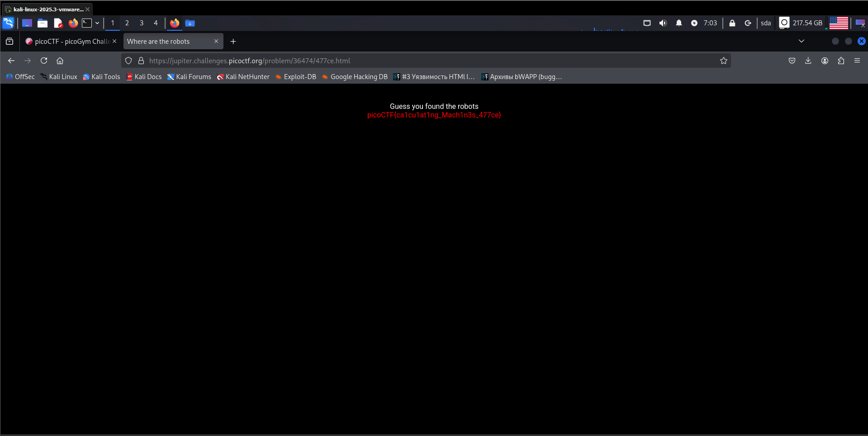
Task: Open notifications bell in panel
Action: click(x=678, y=23)
